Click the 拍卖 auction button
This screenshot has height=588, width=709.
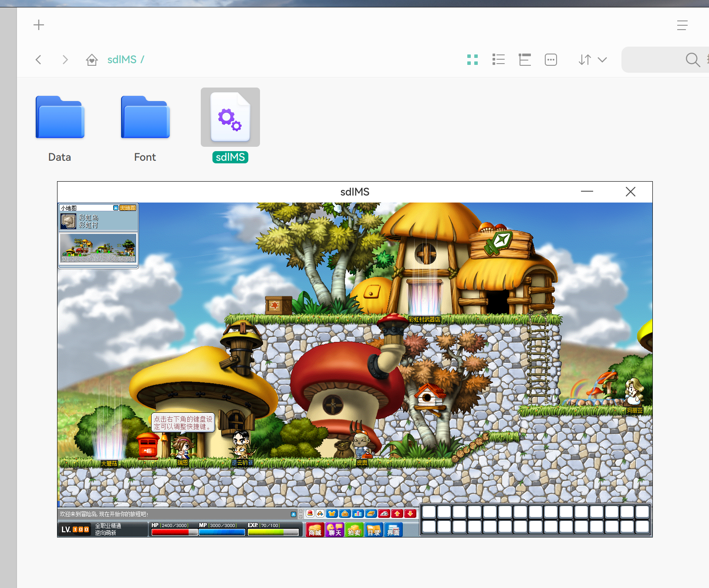(x=354, y=530)
